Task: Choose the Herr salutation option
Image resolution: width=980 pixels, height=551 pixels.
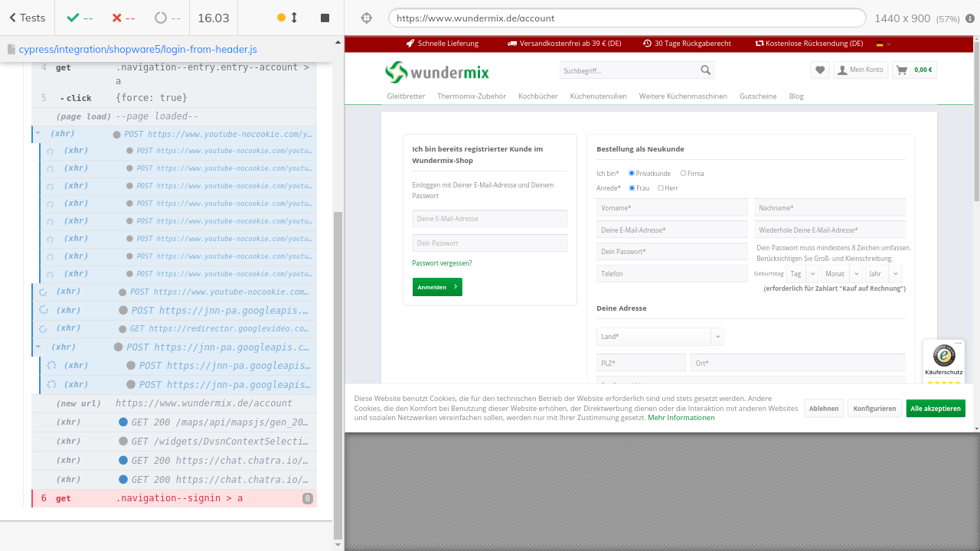Action: tap(661, 188)
